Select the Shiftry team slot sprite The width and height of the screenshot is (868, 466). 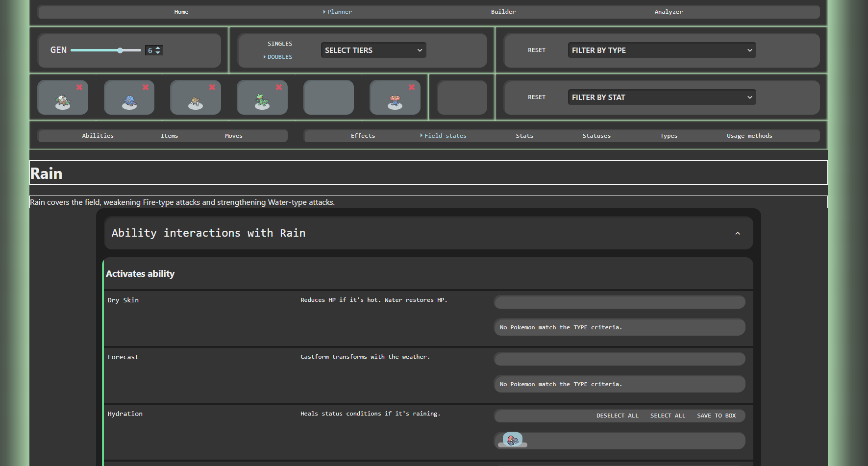coord(63,101)
